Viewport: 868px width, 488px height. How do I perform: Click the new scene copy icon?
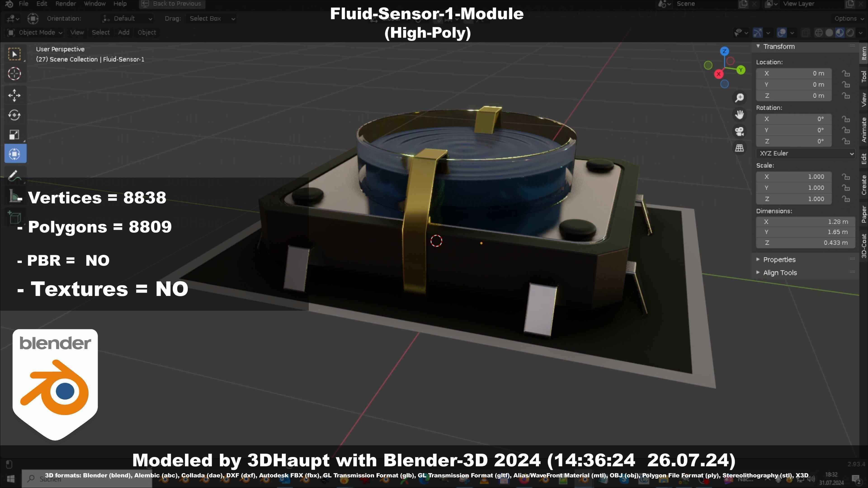coord(743,4)
